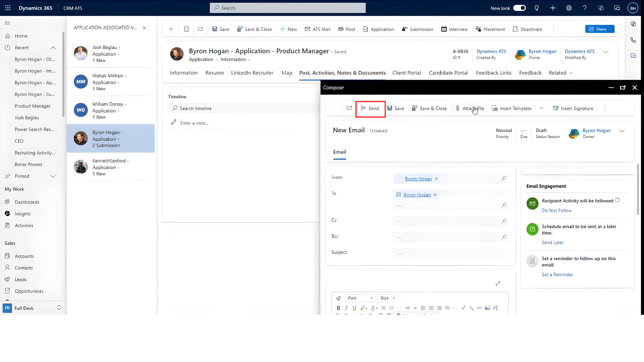This screenshot has height=362, width=644.
Task: Open the Share dropdown button
Action: click(600, 29)
